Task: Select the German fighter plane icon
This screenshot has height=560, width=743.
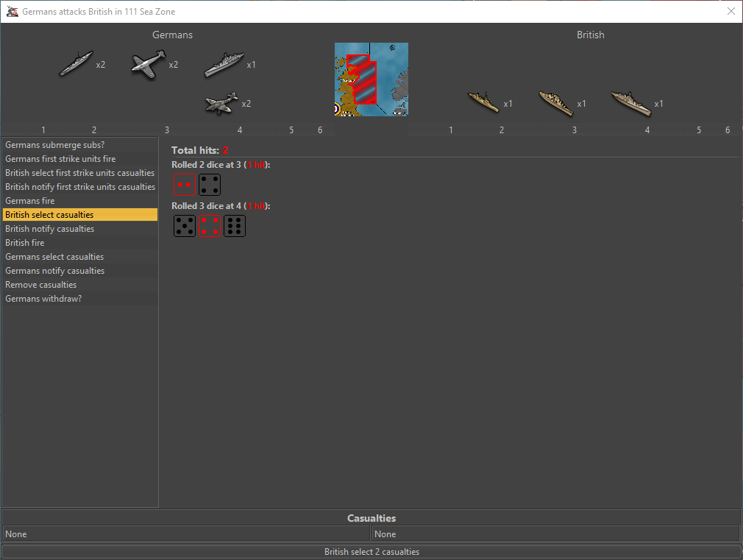Action: (149, 65)
